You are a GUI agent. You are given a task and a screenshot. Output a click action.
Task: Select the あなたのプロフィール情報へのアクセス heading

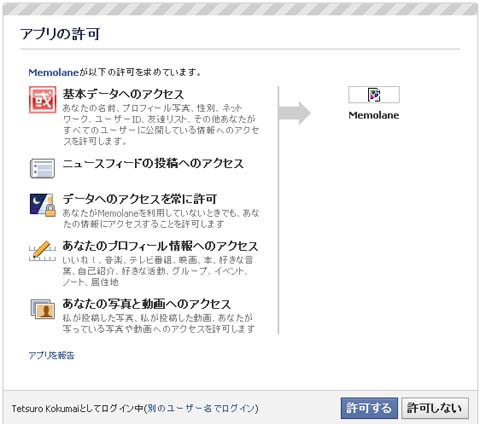tap(160, 246)
